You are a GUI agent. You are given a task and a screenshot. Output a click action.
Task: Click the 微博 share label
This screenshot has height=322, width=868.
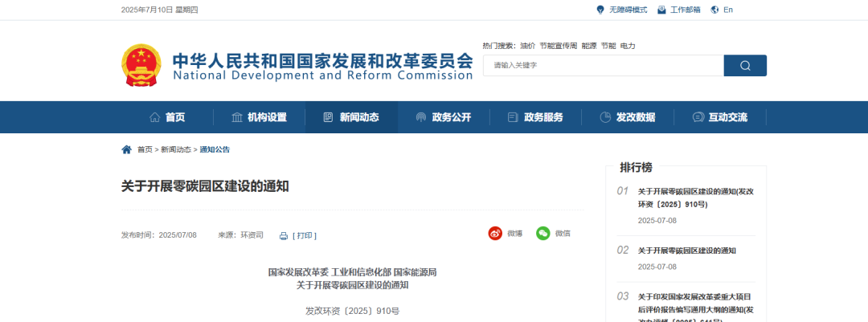coord(515,234)
